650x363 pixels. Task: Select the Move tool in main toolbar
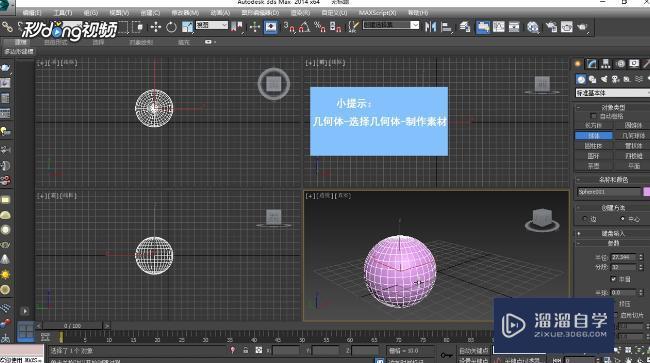pos(155,27)
